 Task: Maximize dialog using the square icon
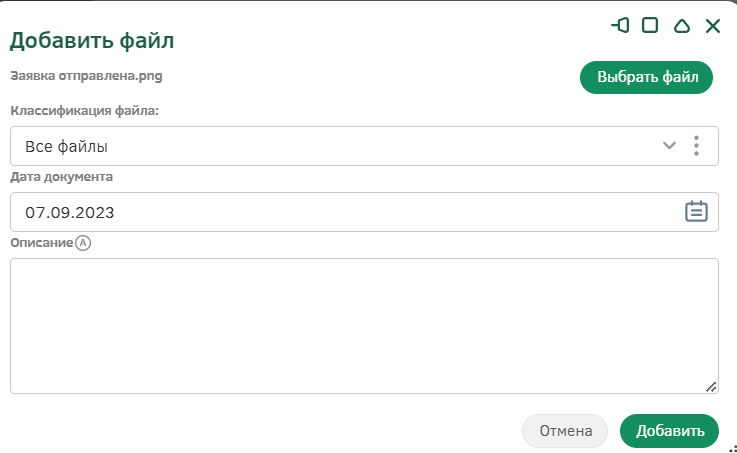pos(650,25)
